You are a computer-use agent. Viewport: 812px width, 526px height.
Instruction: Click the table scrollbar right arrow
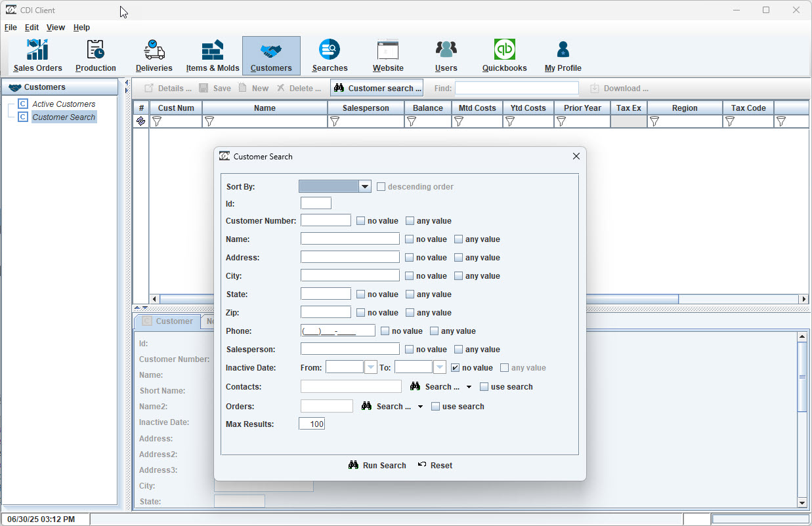[803, 299]
